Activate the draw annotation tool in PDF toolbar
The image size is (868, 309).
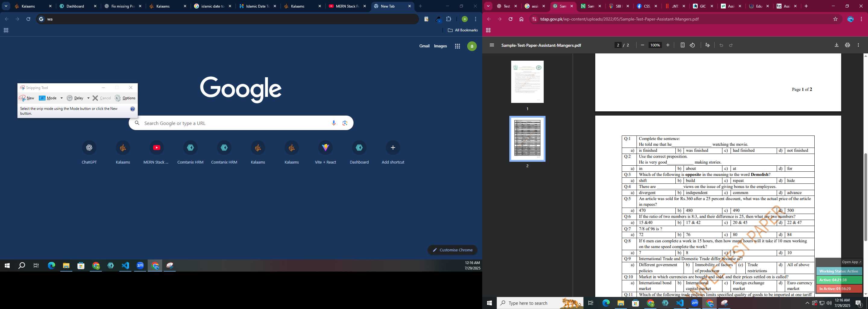708,45
